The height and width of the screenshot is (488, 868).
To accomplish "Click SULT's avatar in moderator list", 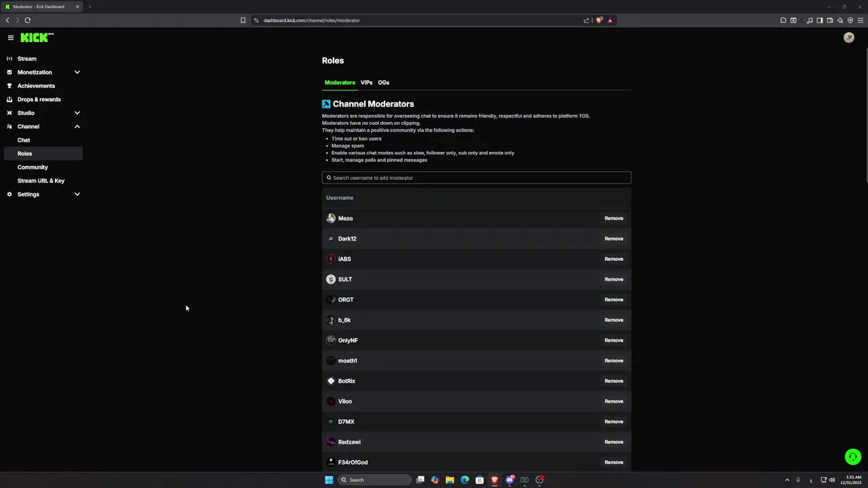I will (x=331, y=279).
